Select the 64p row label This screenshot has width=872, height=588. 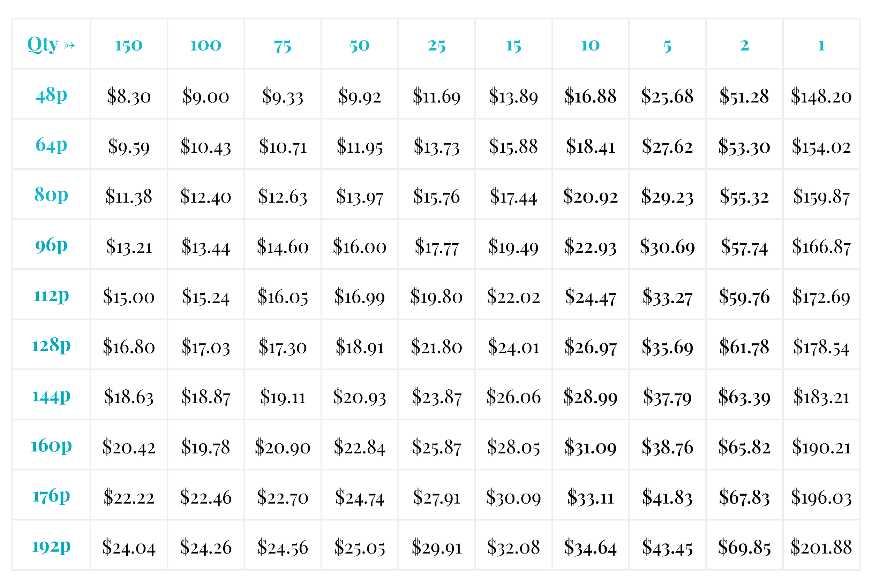tap(51, 144)
